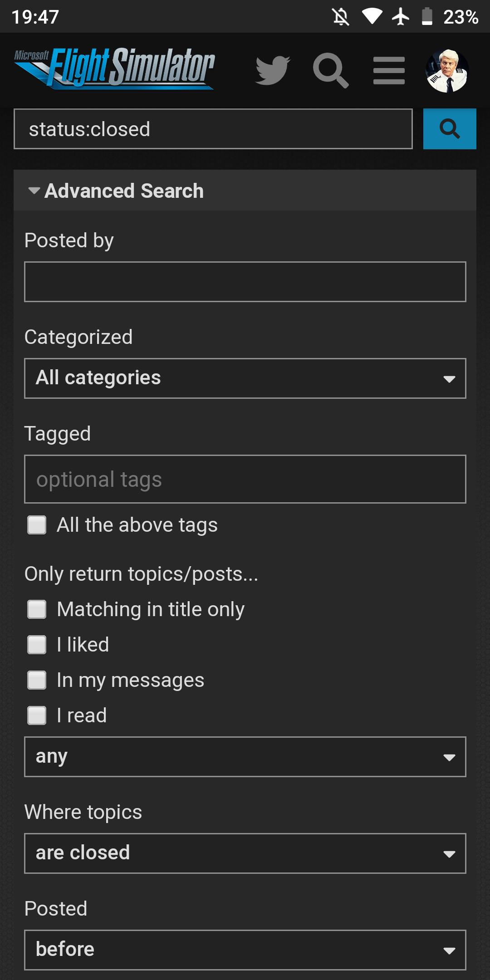The width and height of the screenshot is (490, 980).
Task: Click the "Posted by" input field
Action: [245, 282]
